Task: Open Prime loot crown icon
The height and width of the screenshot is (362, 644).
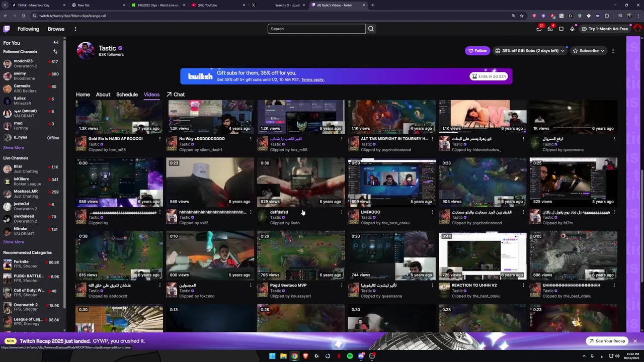Action: tap(539, 29)
